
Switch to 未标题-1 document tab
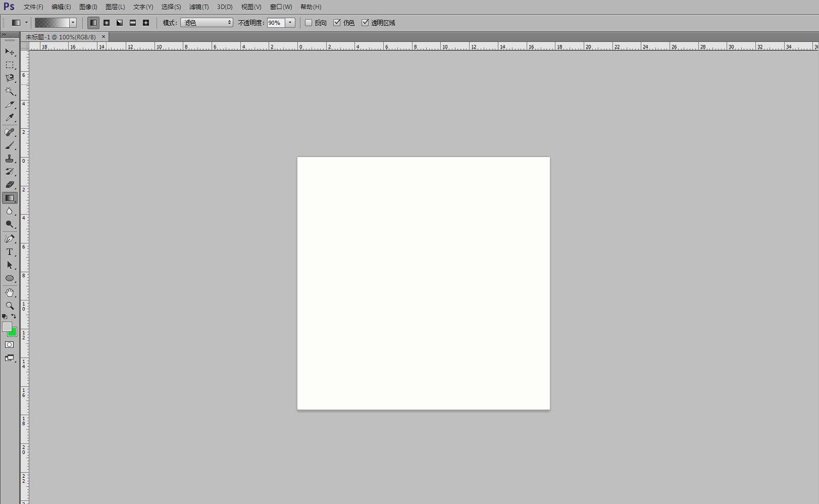[x=61, y=37]
